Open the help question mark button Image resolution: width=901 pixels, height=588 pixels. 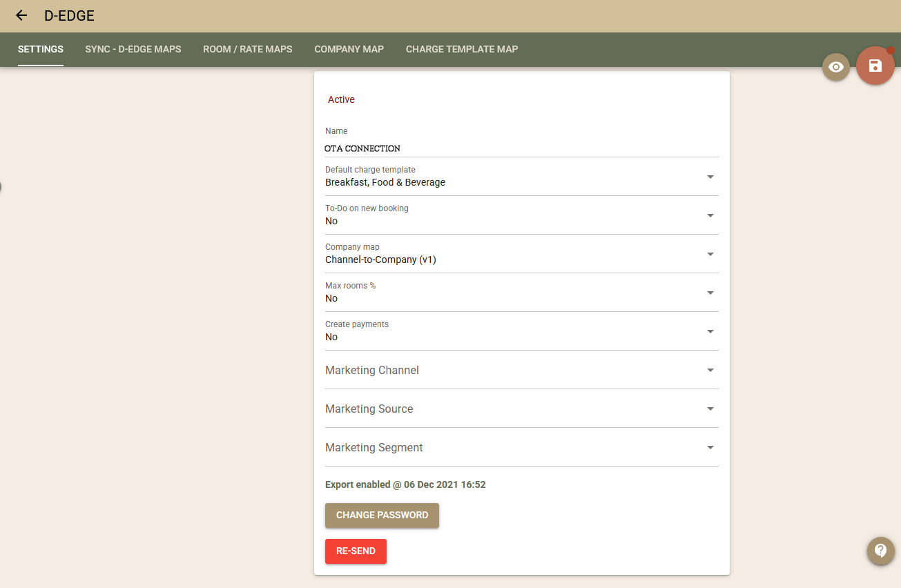(881, 551)
